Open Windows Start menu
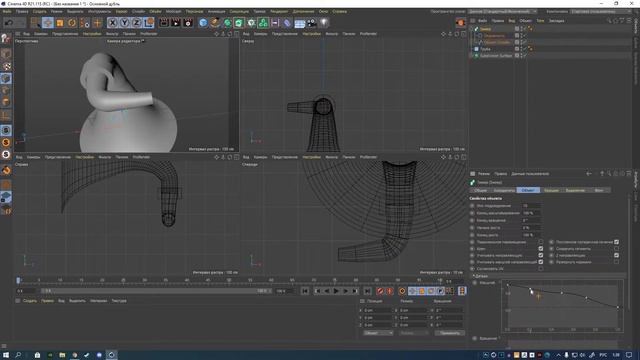Viewport: 640px width, 360px height. coord(6,355)
